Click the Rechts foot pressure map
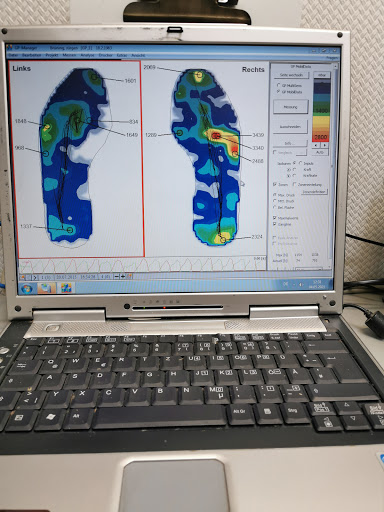Screen dimensions: 384x512 (x=206, y=157)
